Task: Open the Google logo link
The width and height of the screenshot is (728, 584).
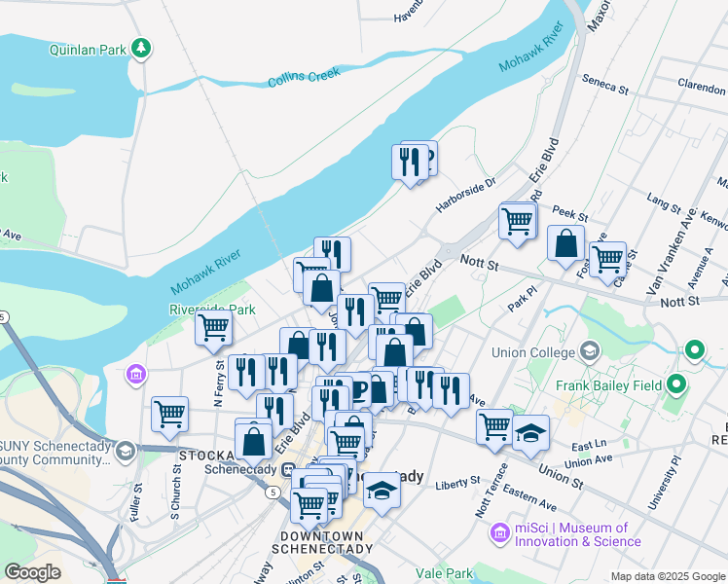Action: (32, 572)
